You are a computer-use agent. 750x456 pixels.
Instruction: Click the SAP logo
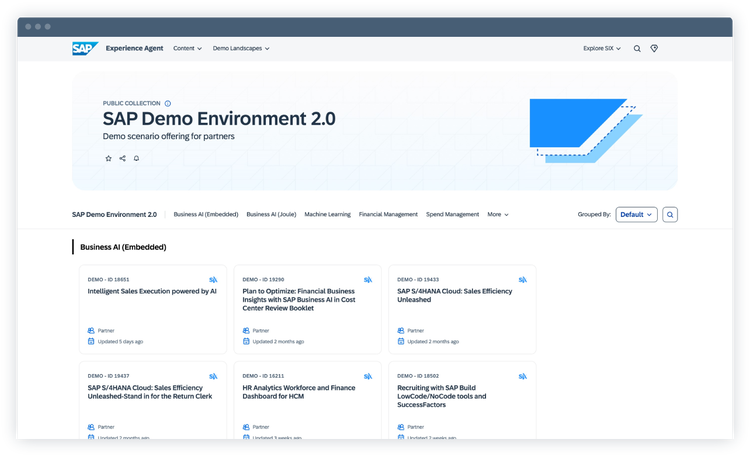(85, 48)
